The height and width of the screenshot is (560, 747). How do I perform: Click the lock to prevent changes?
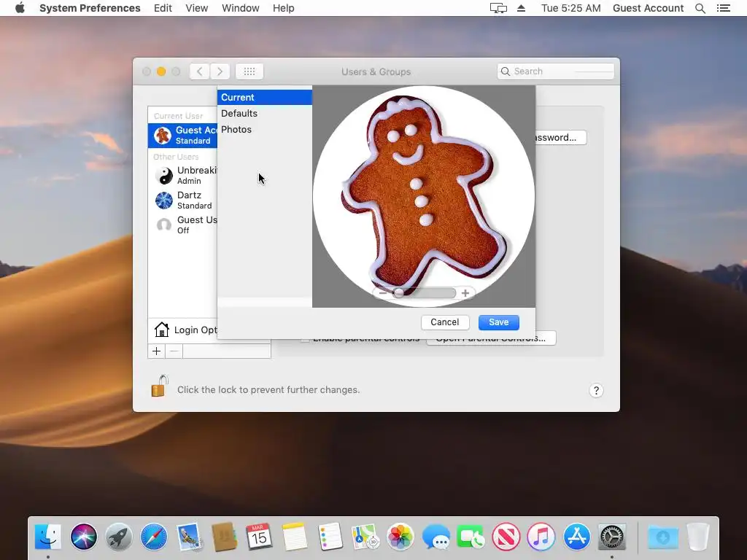tap(160, 386)
